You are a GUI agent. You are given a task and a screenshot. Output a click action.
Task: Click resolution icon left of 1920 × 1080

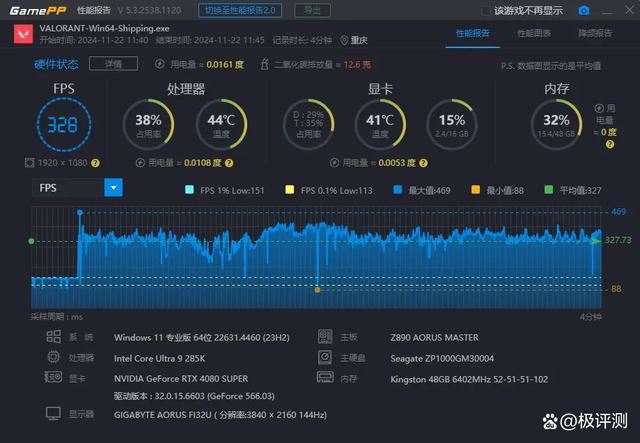coord(29,163)
